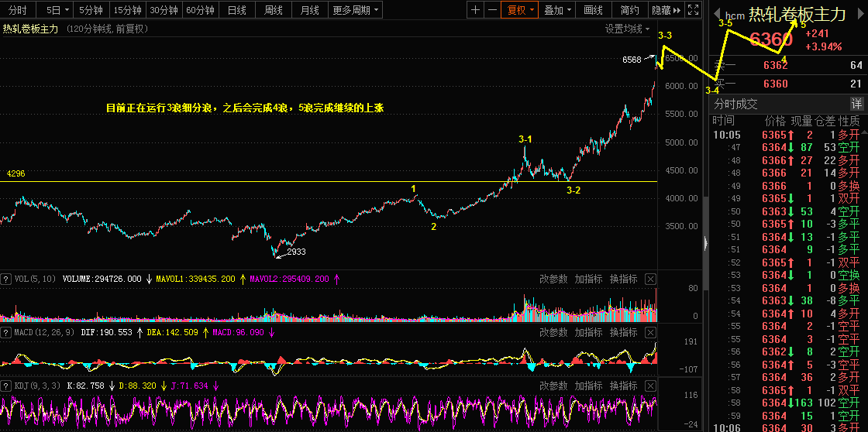This screenshot has width=868, height=432.
Task: Close the KDJ indicator panel
Action: [650, 386]
